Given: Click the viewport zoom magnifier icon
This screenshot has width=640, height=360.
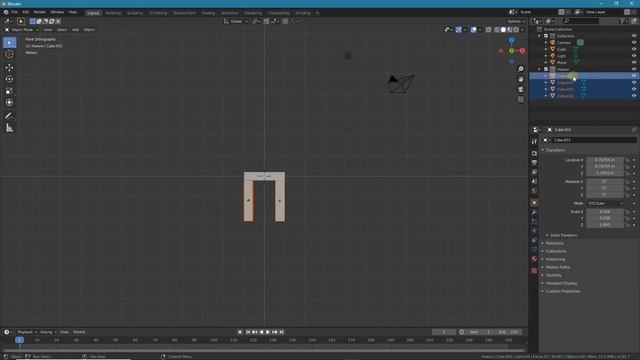Looking at the screenshot, I should point(520,69).
